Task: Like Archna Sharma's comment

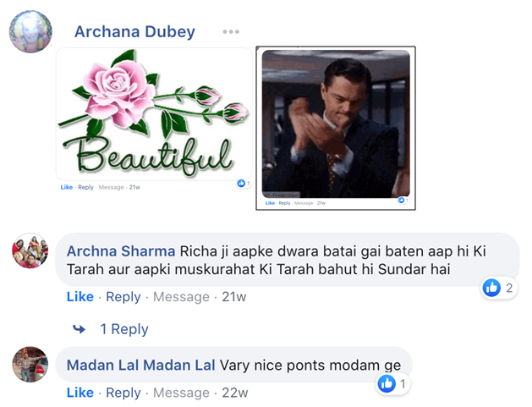Action: coord(80,297)
